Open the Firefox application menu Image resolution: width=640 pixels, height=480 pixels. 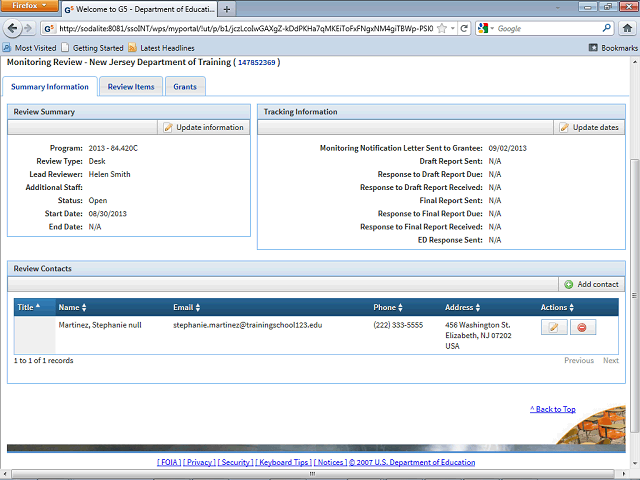(x=29, y=6)
